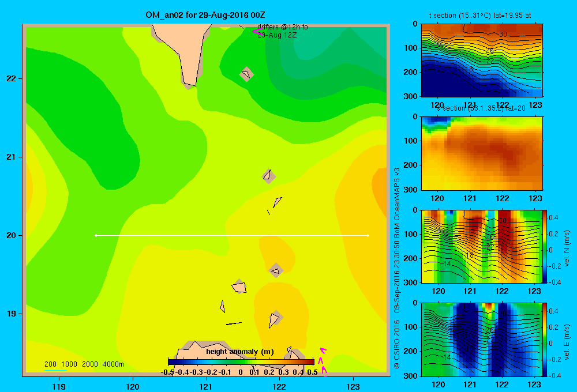577x392 pixels.
Task: Click latitude tick label '19' on main map axis
Action: click(x=12, y=314)
